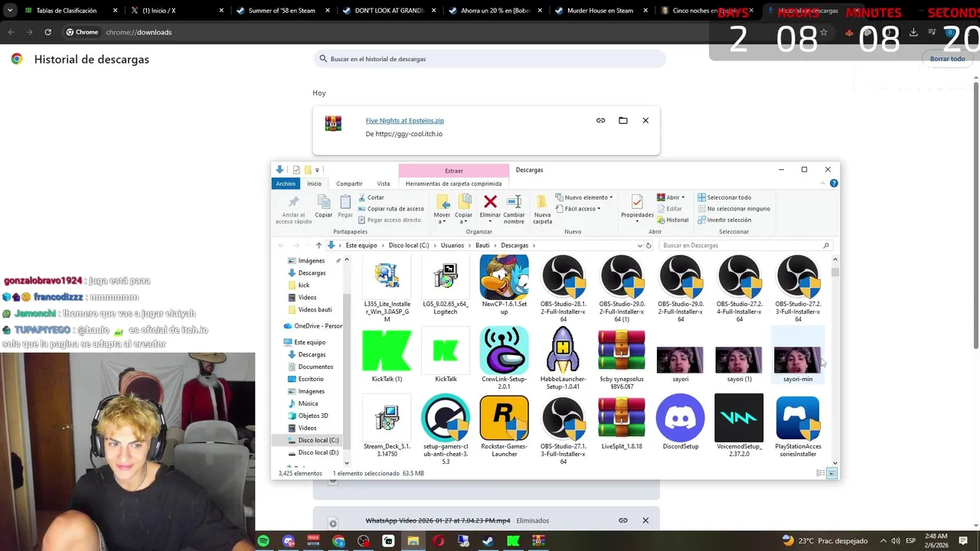Toggle the properties checkmark in quick access toolbar
The image size is (980, 551).
[x=296, y=170]
